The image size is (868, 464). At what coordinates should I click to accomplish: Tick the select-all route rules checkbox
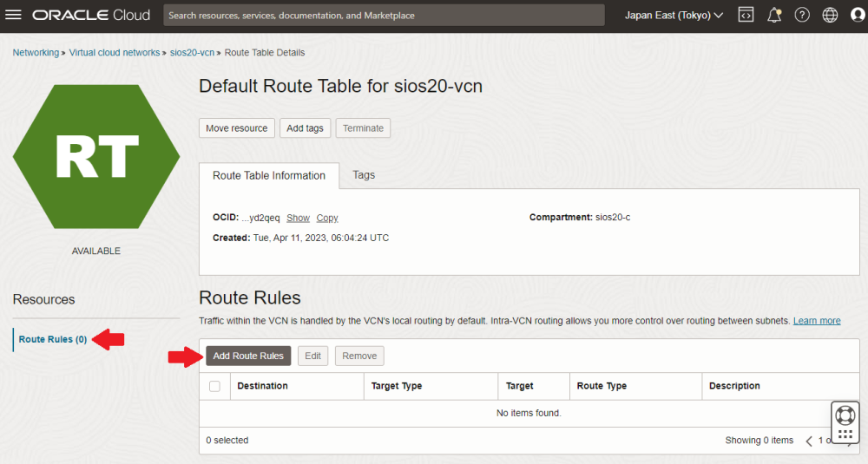pos(214,386)
